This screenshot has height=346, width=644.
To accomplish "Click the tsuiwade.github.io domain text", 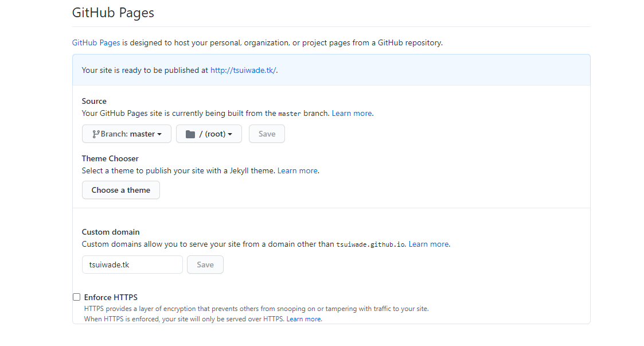I will pos(370,244).
